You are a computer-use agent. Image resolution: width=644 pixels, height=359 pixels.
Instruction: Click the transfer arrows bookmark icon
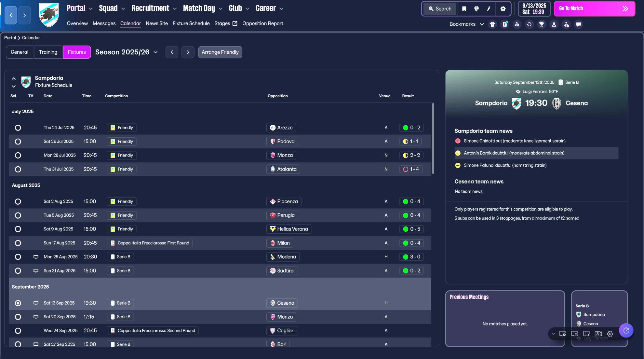tap(529, 24)
